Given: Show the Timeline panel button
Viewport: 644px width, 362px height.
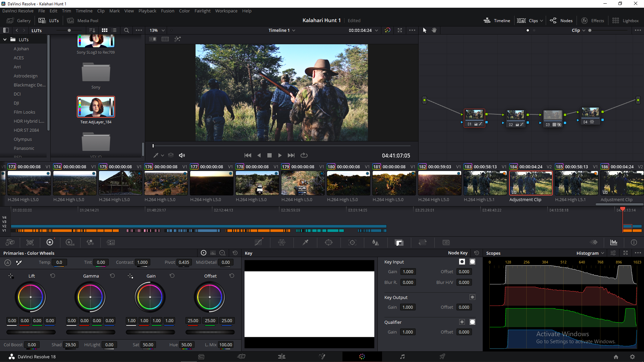Looking at the screenshot, I should point(497,21).
